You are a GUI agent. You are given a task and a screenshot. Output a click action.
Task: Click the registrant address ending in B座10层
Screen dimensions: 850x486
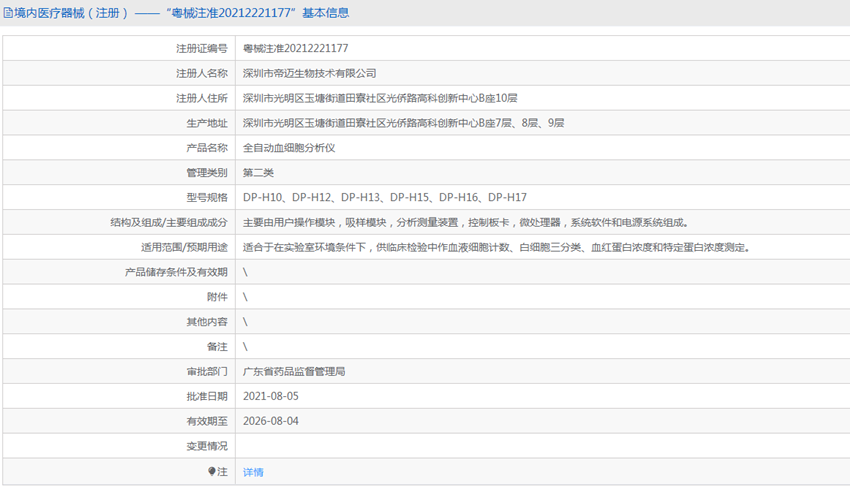(x=380, y=98)
